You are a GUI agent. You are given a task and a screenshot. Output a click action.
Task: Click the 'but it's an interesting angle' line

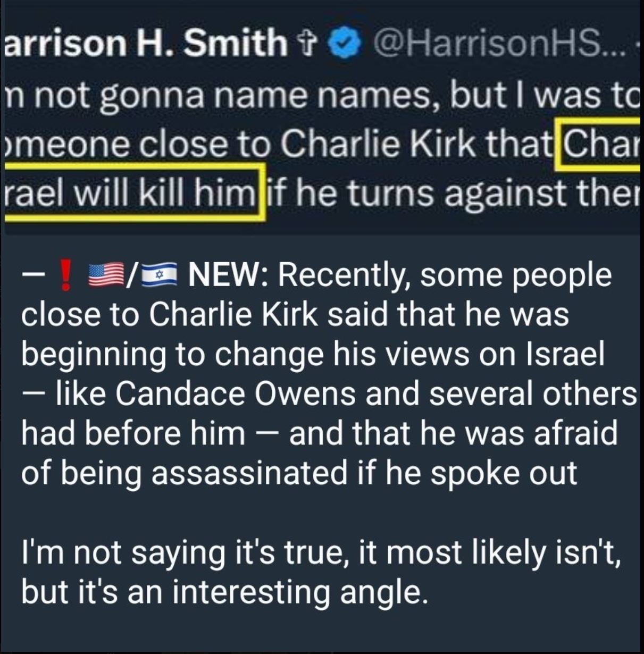224,591
